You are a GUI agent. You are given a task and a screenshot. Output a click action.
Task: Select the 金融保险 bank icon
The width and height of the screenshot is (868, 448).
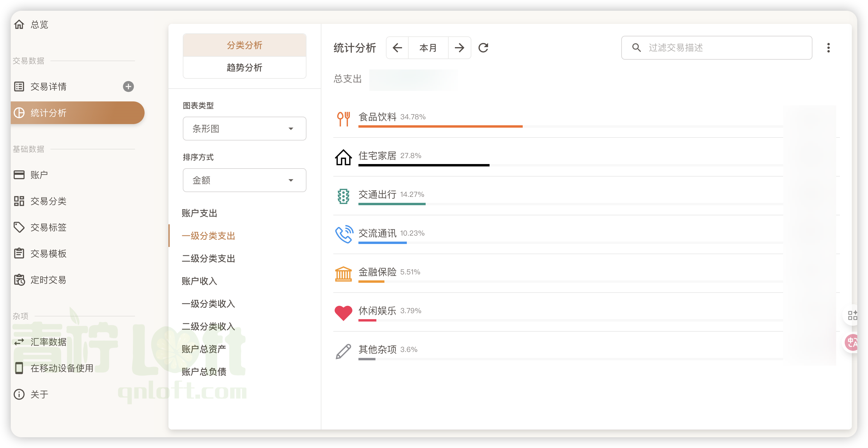pos(343,274)
